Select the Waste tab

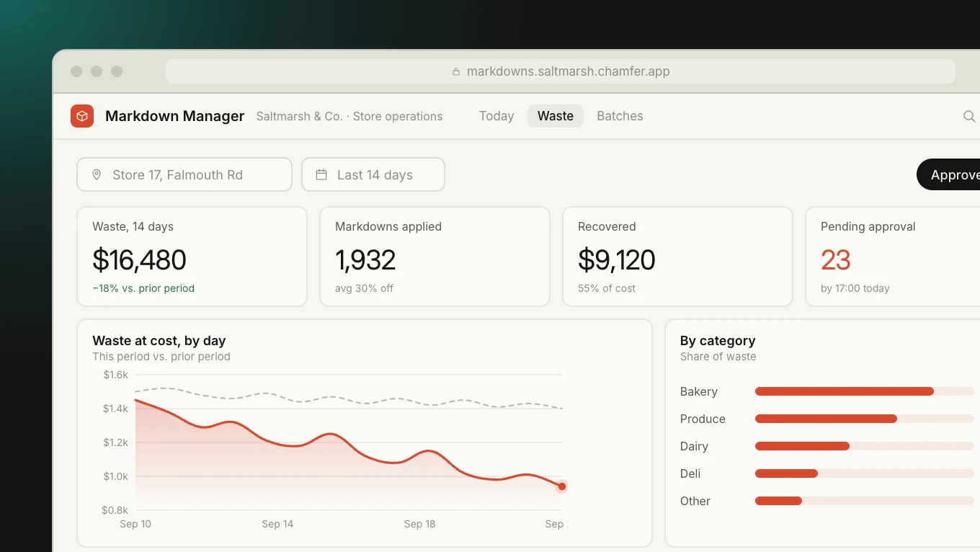pyautogui.click(x=556, y=116)
